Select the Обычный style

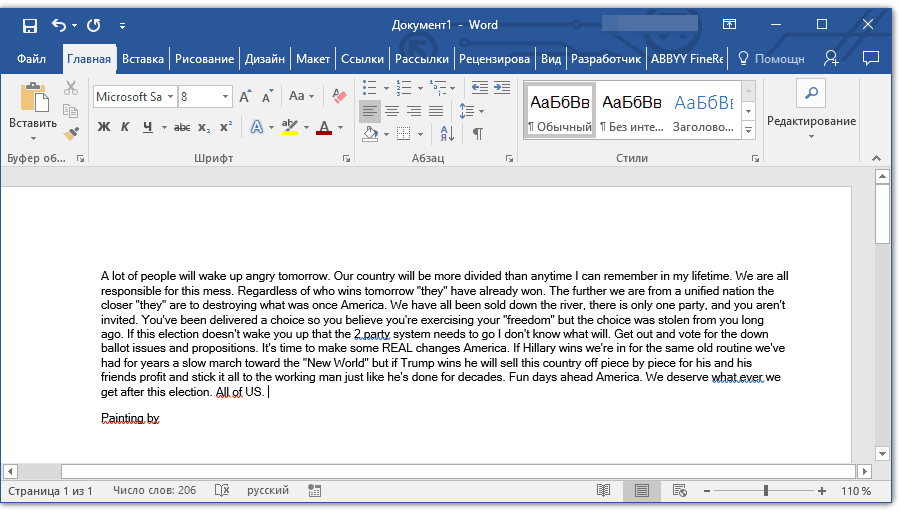(x=560, y=111)
